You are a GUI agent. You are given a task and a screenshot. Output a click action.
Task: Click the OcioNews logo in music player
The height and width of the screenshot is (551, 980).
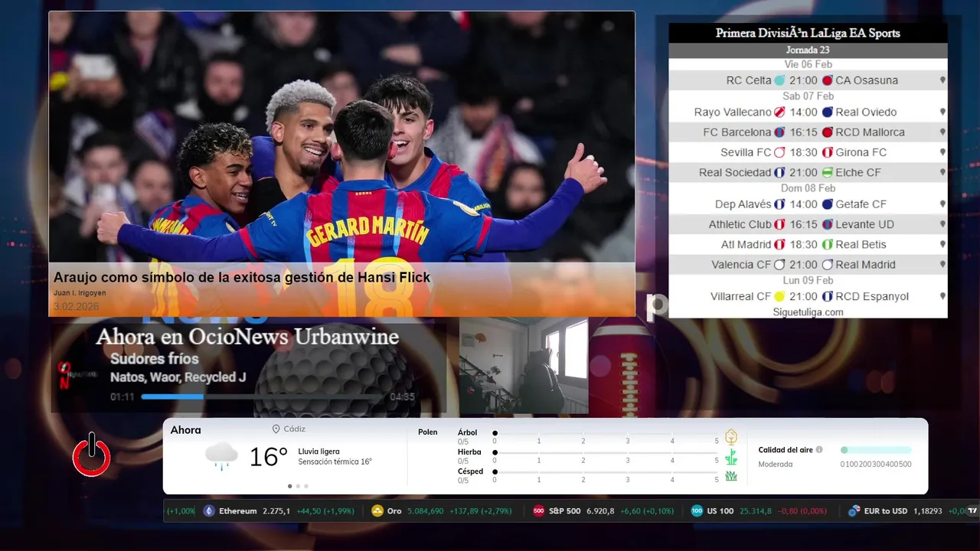[x=77, y=374]
